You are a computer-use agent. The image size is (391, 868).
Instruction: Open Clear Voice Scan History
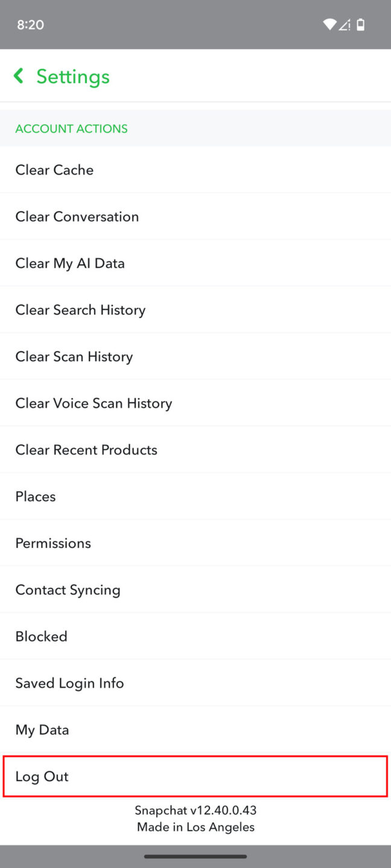[94, 403]
